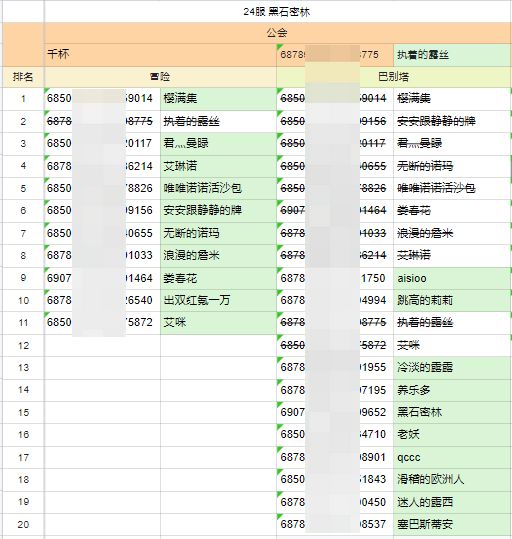
Task: Select the '冒险' section header
Action: tap(160, 76)
